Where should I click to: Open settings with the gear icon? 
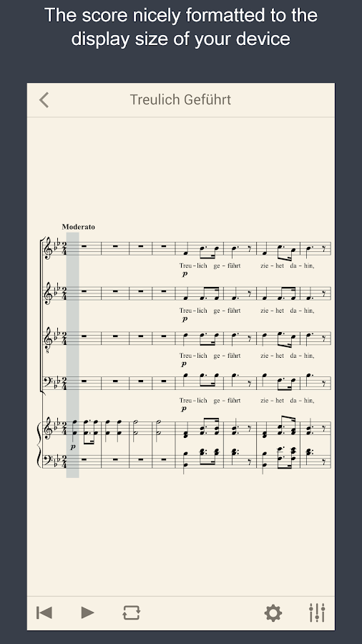pos(273,613)
